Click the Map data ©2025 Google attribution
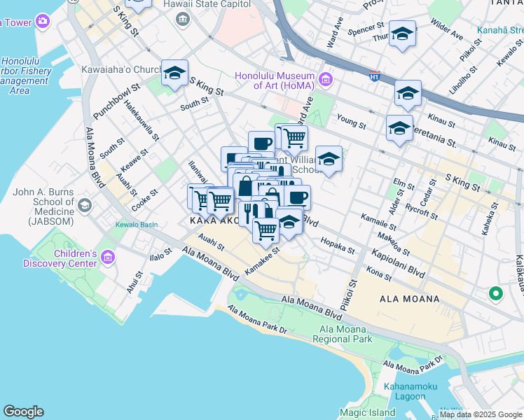The width and height of the screenshot is (524, 420). (481, 415)
